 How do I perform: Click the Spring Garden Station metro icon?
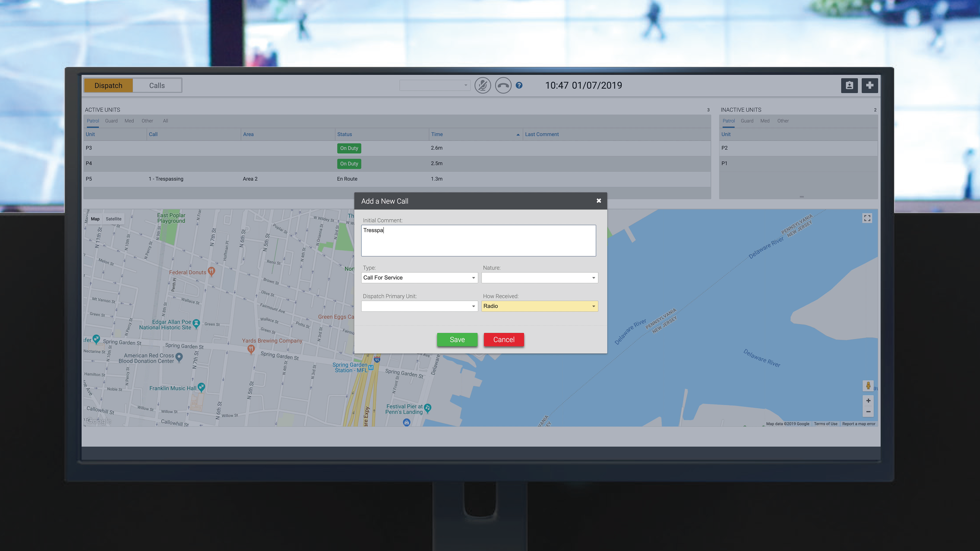click(x=371, y=368)
